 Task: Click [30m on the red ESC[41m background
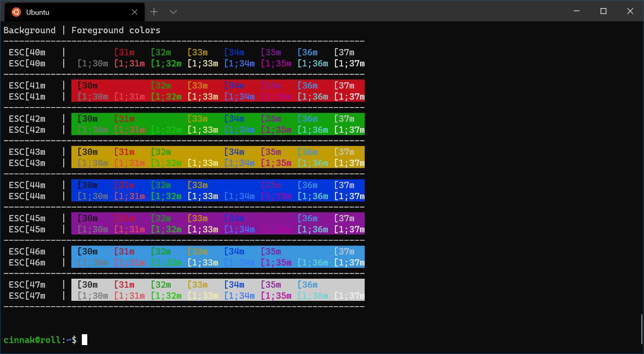coord(88,86)
